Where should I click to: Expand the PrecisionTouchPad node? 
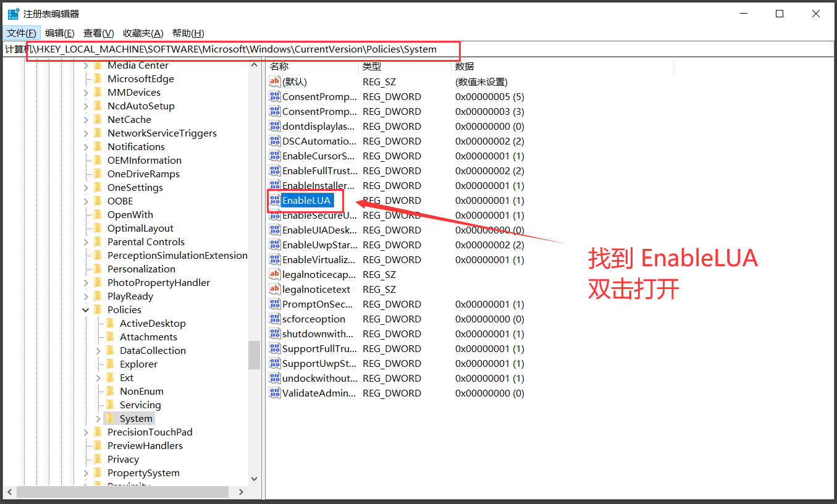point(86,432)
